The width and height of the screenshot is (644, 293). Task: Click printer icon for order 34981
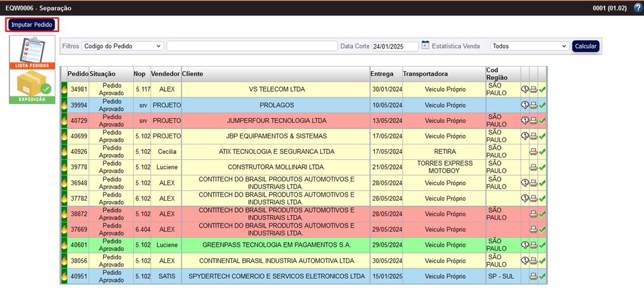point(533,89)
